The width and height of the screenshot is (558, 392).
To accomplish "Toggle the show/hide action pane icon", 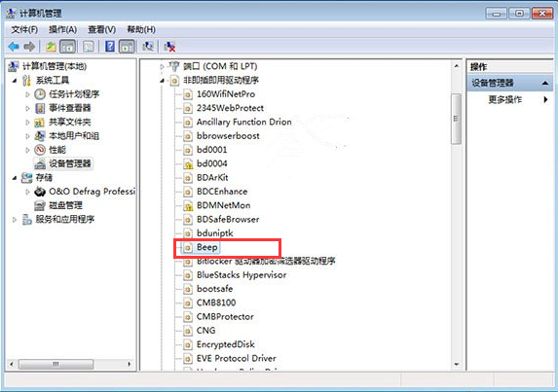I will click(127, 47).
